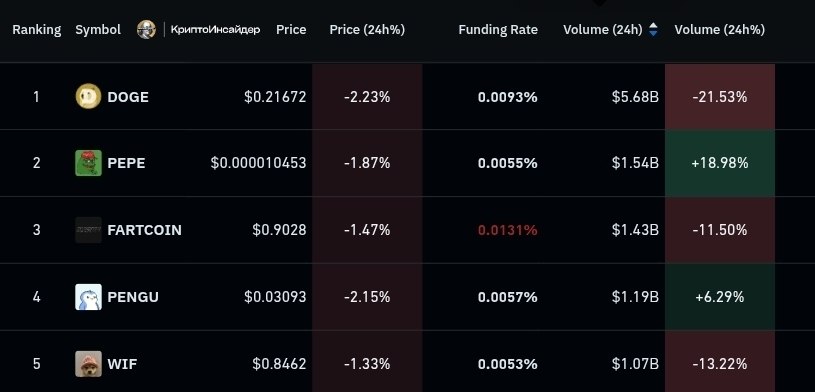Open the FARTCOIN symbol link
Screen dimensions: 815x392
(x=144, y=230)
